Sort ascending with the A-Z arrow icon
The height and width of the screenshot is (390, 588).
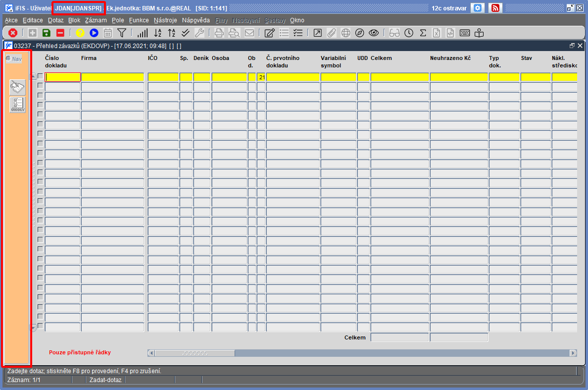click(158, 33)
